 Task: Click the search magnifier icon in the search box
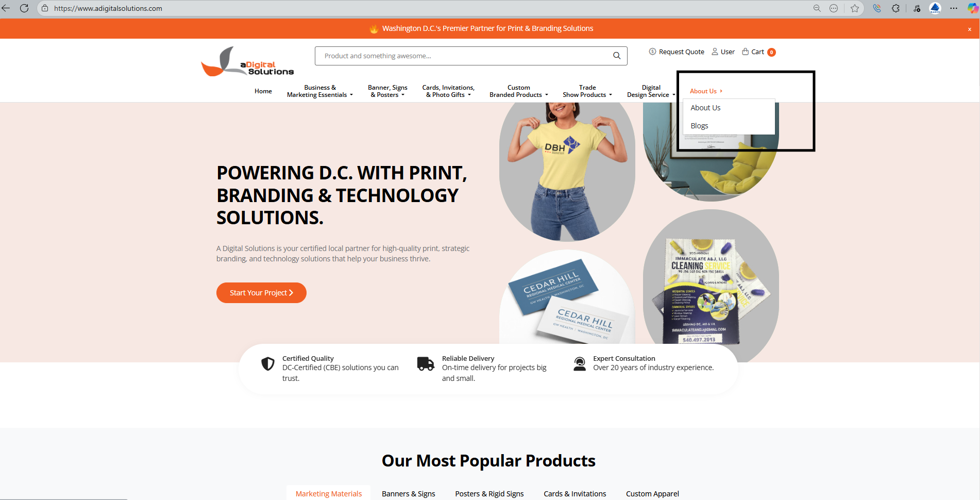(x=616, y=56)
